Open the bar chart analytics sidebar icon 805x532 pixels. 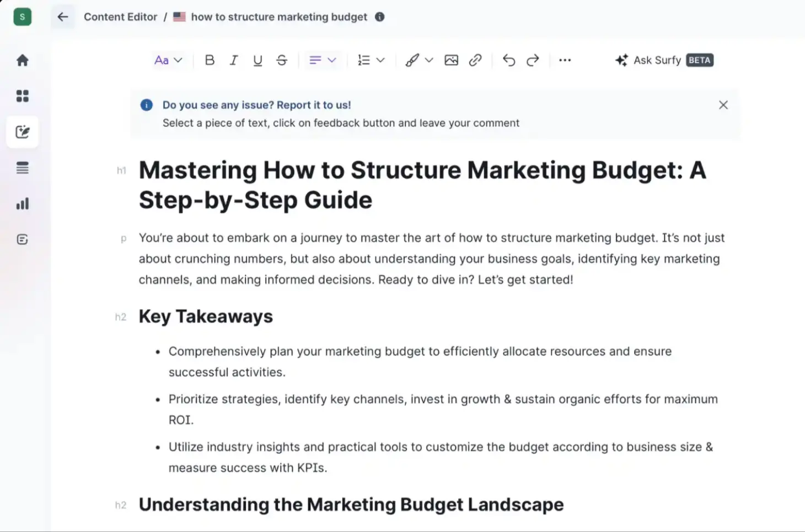tap(23, 204)
